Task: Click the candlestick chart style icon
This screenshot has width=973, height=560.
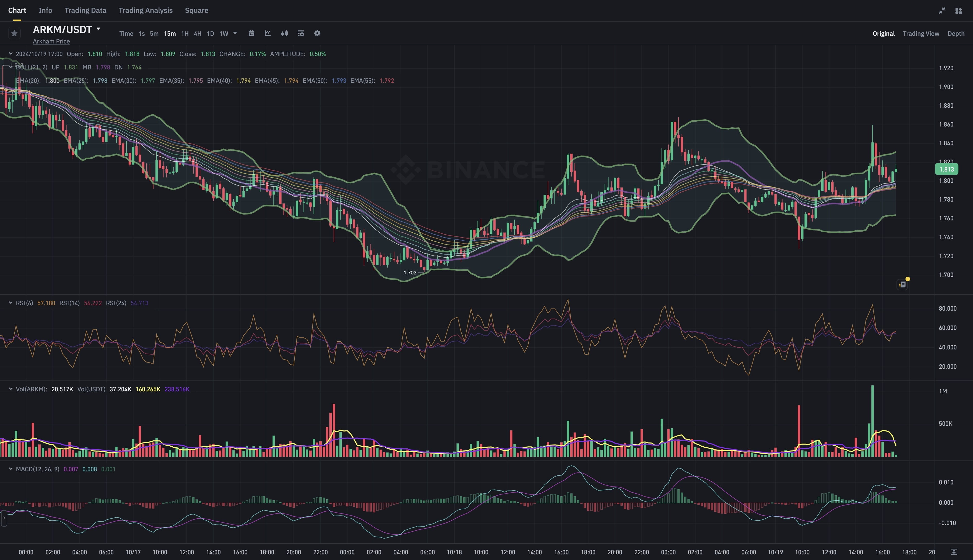Action: (x=284, y=33)
